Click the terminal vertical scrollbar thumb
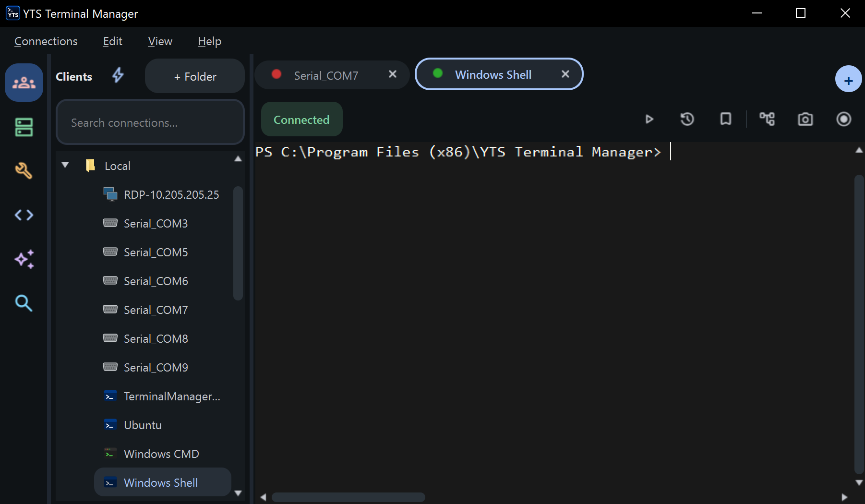The height and width of the screenshot is (504, 865). [x=859, y=324]
